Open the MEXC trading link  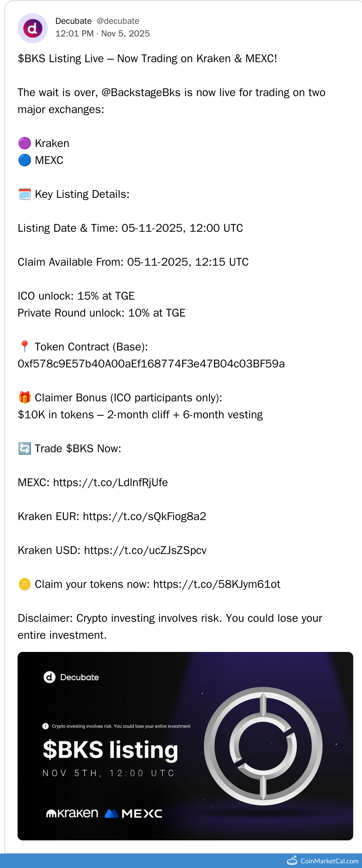110,483
